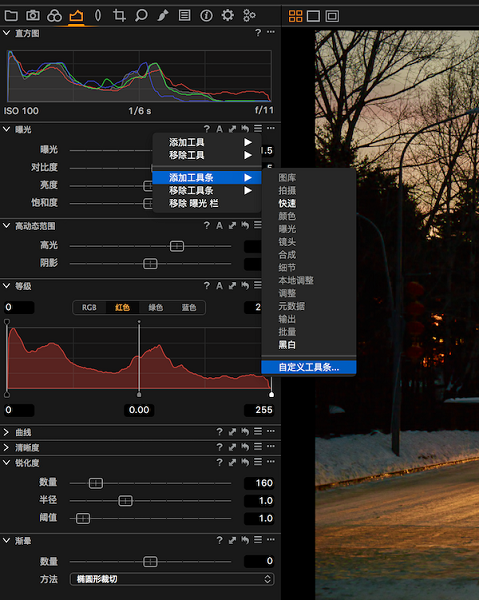Collapse the 高动态范围 panel
Screen dimensions: 479x600
[7, 226]
